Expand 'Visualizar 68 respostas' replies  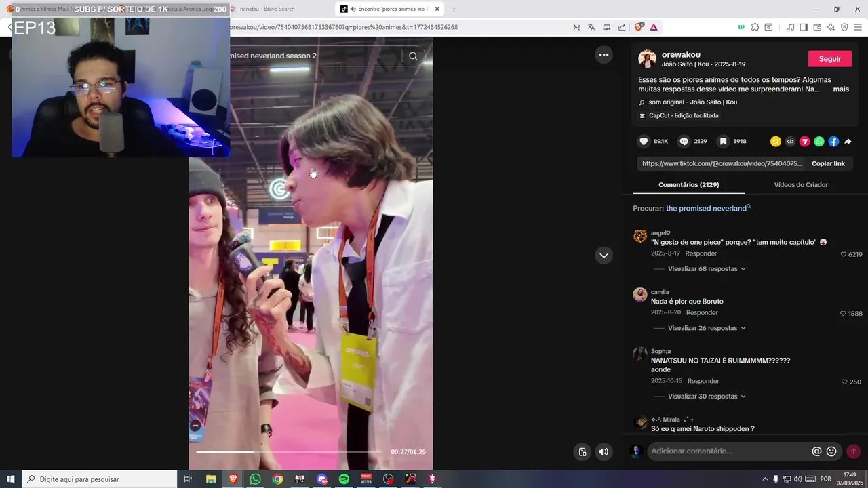[x=707, y=269]
